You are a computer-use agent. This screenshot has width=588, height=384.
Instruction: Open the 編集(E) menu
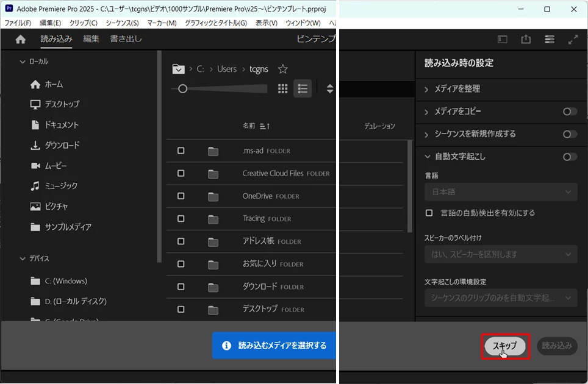(x=50, y=23)
